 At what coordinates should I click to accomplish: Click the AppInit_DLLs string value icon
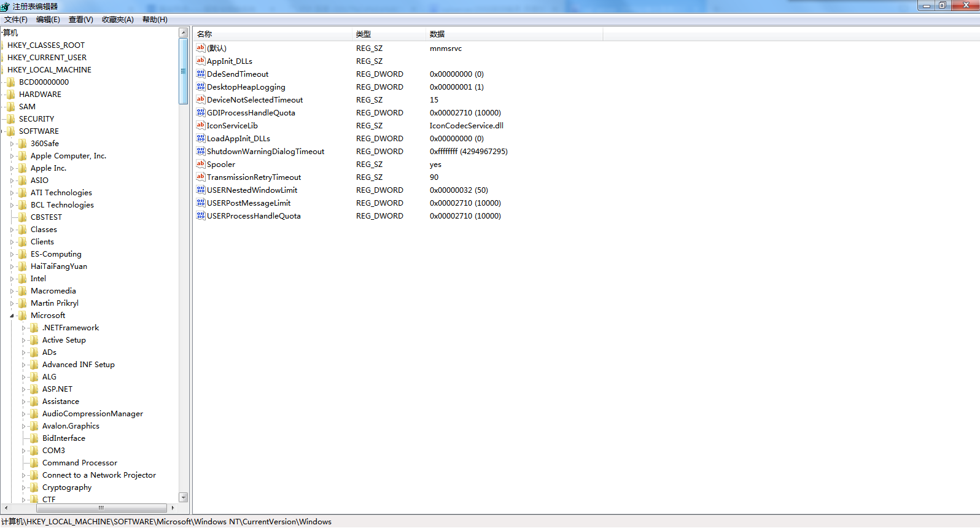coord(200,61)
